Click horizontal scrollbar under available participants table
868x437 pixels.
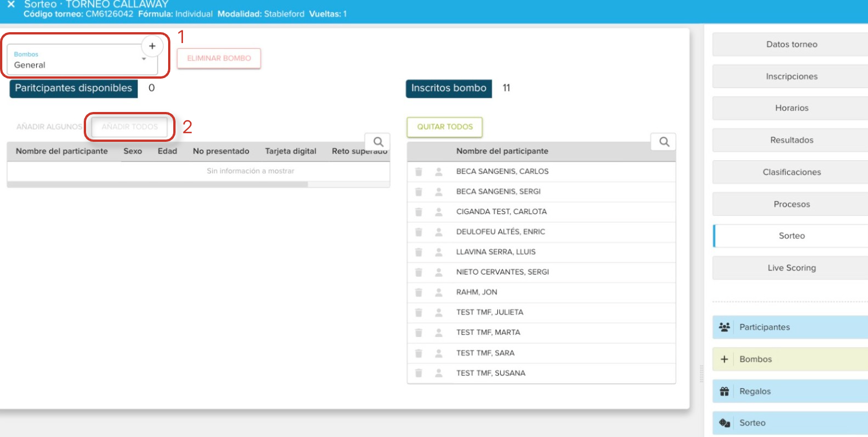(158, 185)
